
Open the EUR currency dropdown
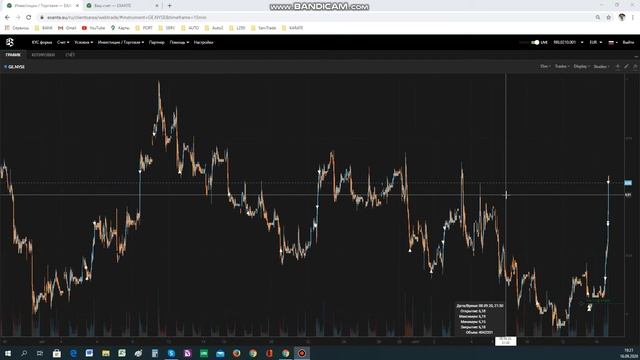596,42
